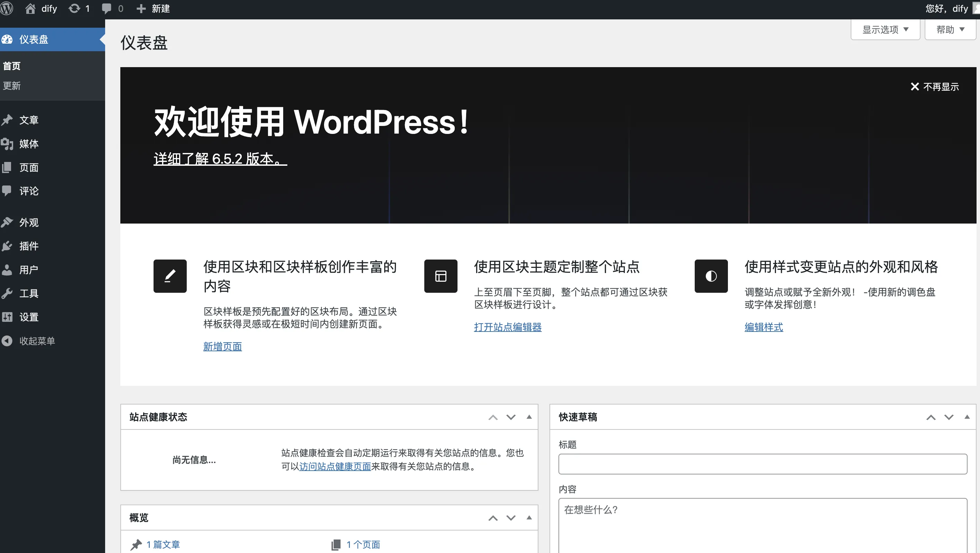Screen dimensions: 980x553
Task: Click the pages icon beside 1 个页面
Action: coord(336,545)
